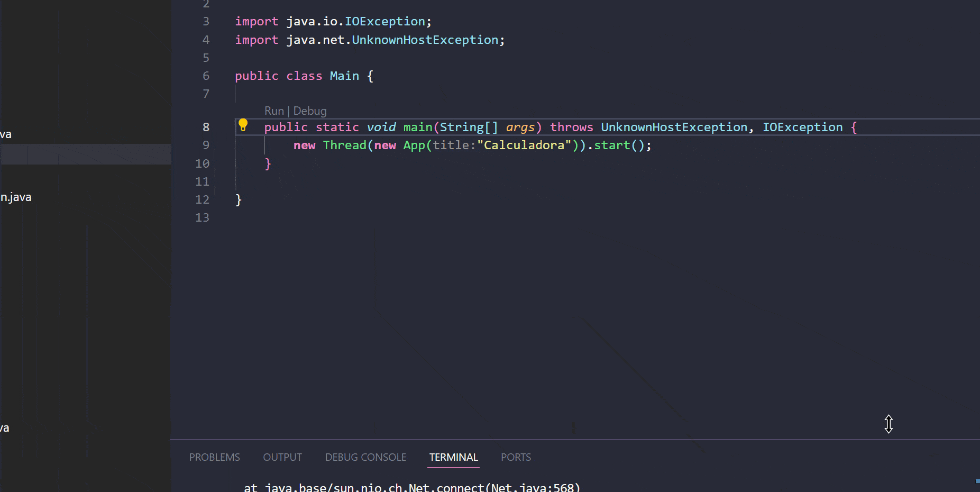Click the Debug CodeLens above main
Image resolution: width=980 pixels, height=492 pixels.
[310, 111]
